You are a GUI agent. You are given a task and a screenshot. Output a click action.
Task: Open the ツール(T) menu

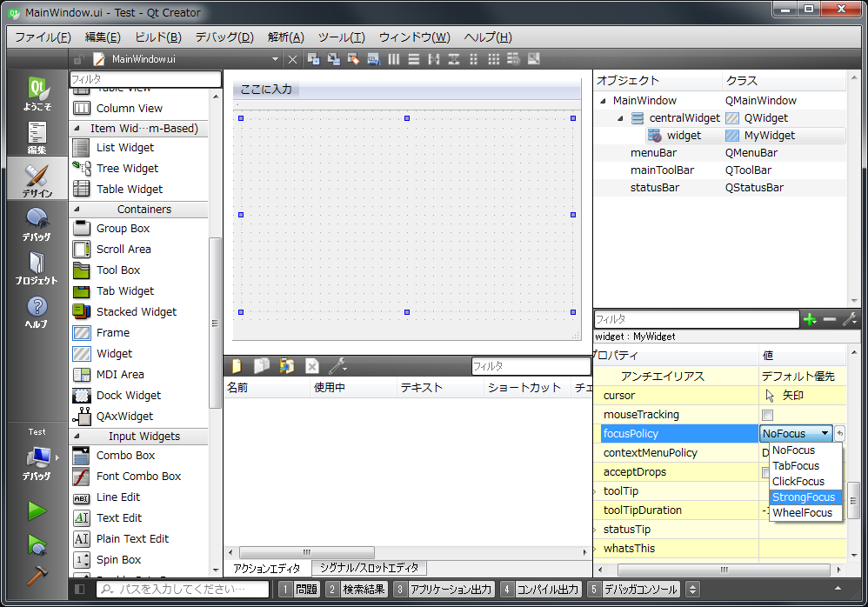coord(342,37)
